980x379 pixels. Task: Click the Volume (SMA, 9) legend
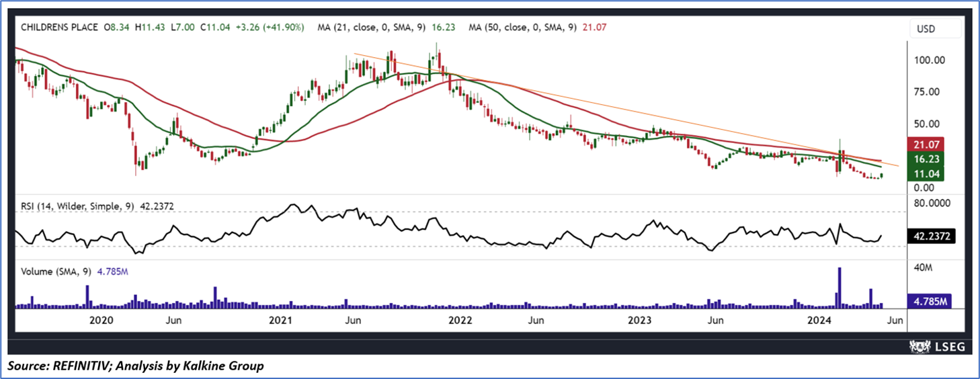point(56,272)
